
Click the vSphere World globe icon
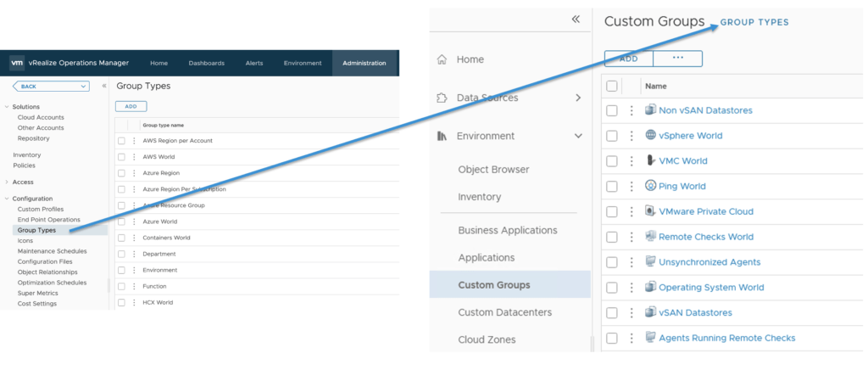pos(650,135)
